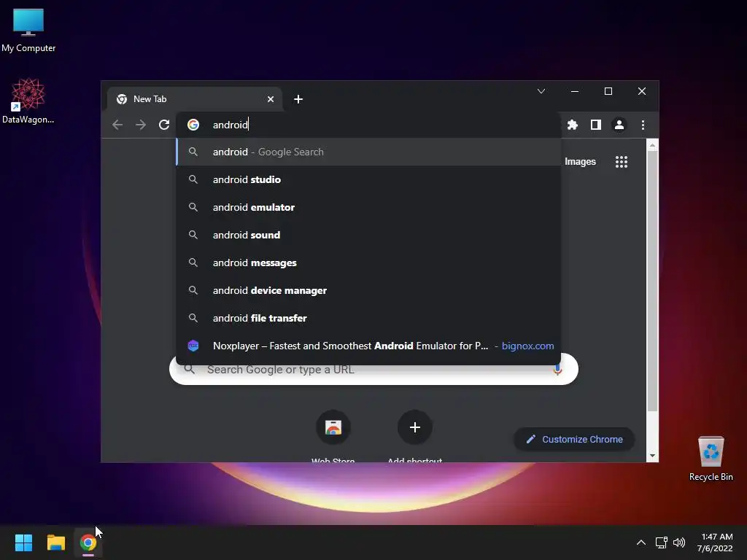Show hidden system tray icons
This screenshot has width=747, height=560.
click(640, 542)
